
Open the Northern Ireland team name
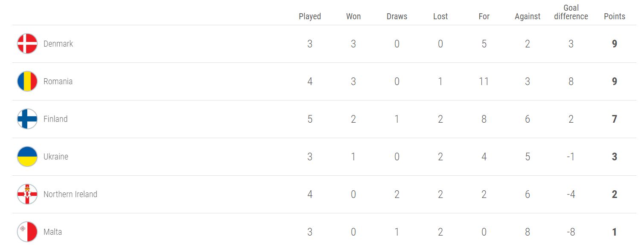pos(70,194)
